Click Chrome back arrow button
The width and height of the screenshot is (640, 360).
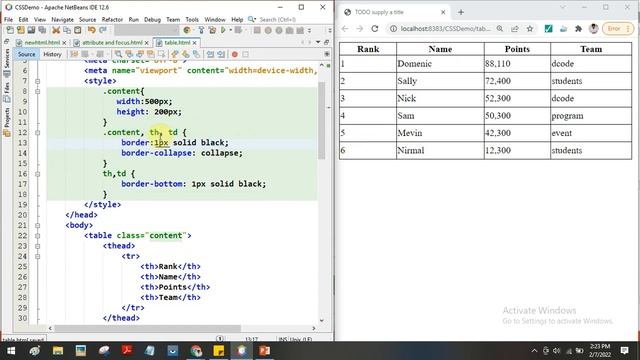pyautogui.click(x=345, y=29)
